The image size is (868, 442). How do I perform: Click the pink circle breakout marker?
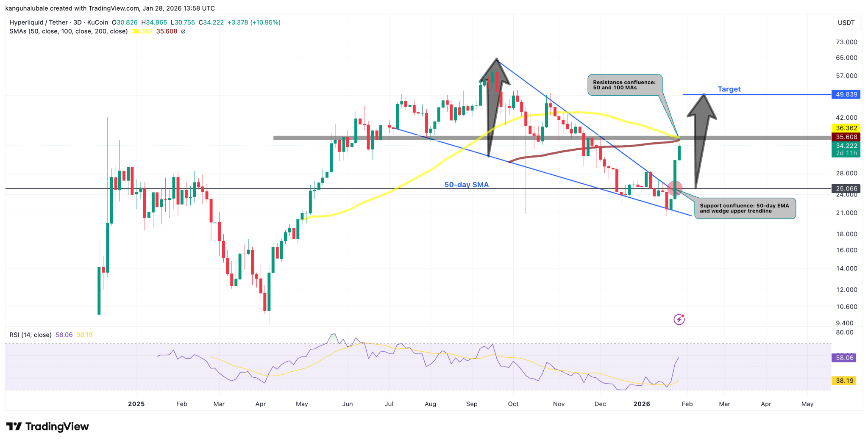pos(675,188)
